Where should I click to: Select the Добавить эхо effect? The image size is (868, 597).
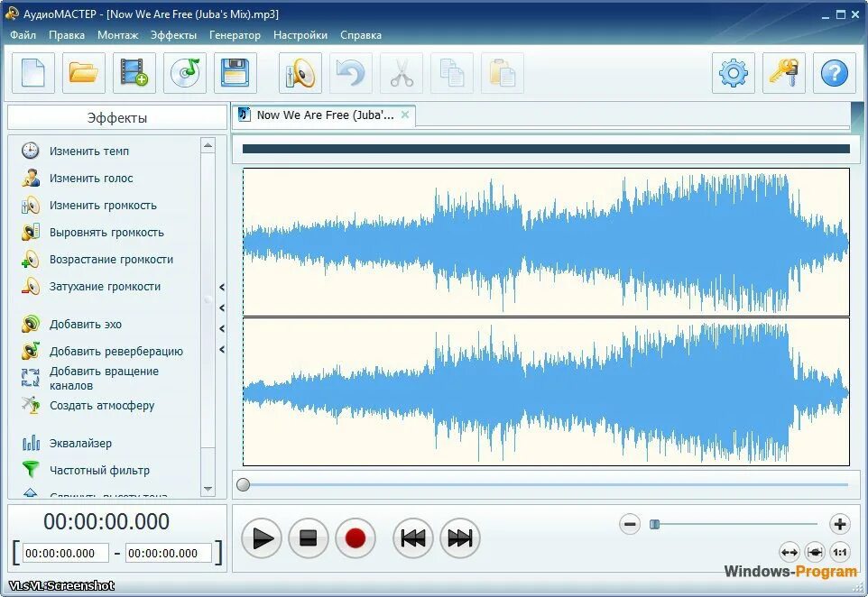(x=86, y=325)
